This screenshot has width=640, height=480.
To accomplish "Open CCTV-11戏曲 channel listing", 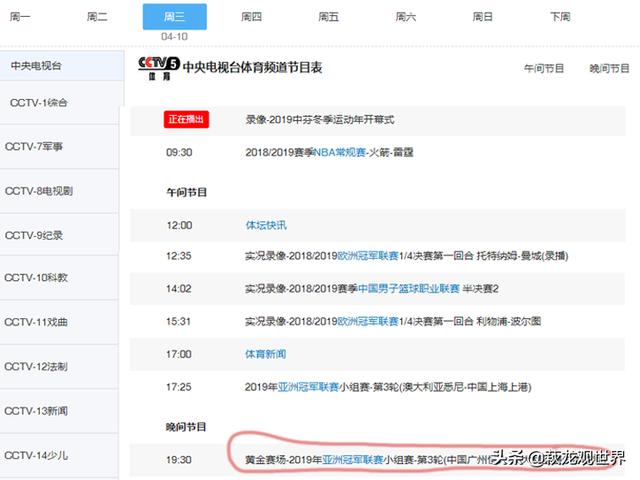I will [59, 322].
